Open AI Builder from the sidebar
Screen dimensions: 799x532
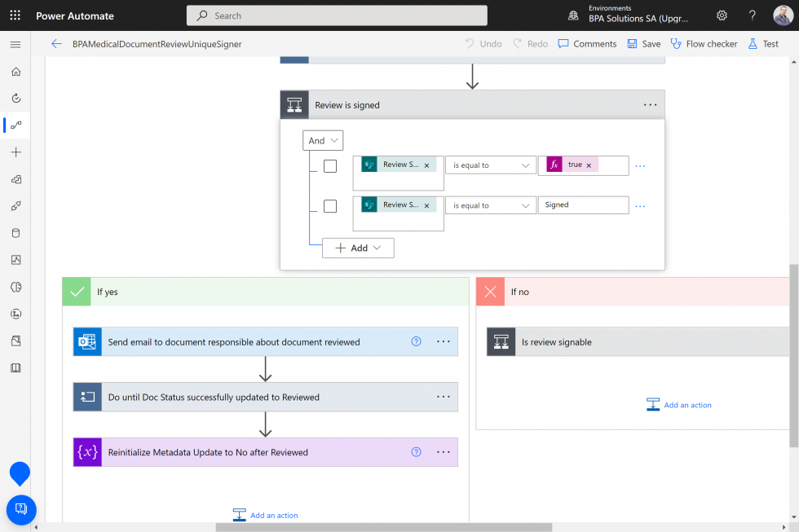point(15,287)
